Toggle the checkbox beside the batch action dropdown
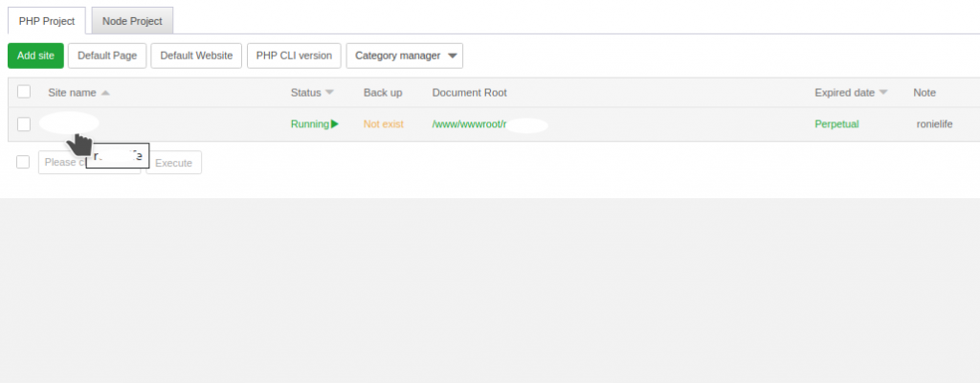The image size is (980, 383). pos(24,162)
